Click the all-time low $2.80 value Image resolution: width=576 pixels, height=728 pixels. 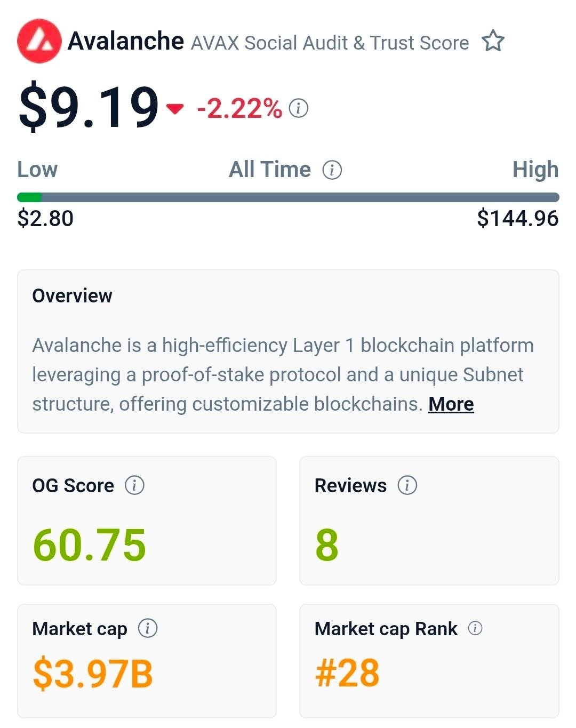coord(45,219)
